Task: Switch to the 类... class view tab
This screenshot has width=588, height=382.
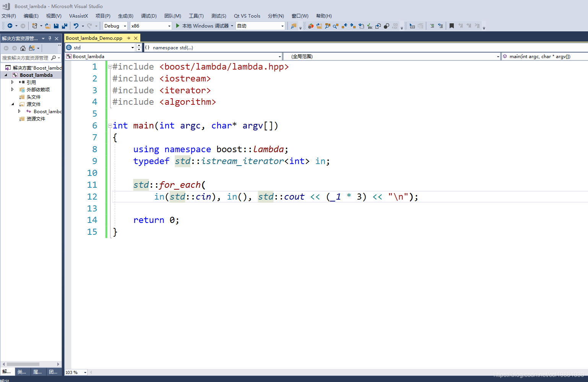Action: (22, 372)
